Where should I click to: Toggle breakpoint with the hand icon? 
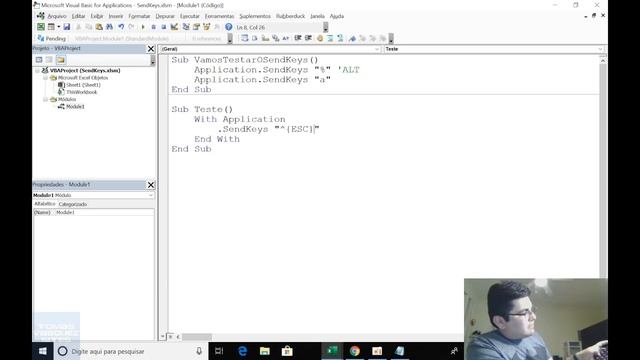[320, 38]
